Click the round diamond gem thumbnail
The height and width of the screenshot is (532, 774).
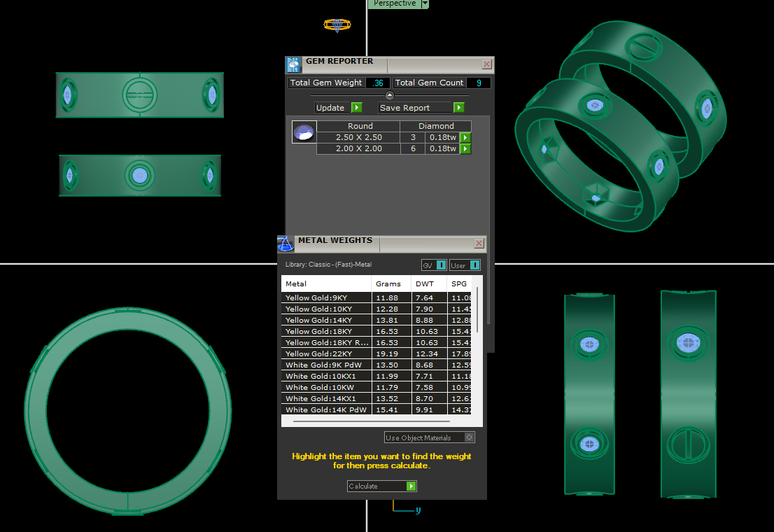[304, 132]
